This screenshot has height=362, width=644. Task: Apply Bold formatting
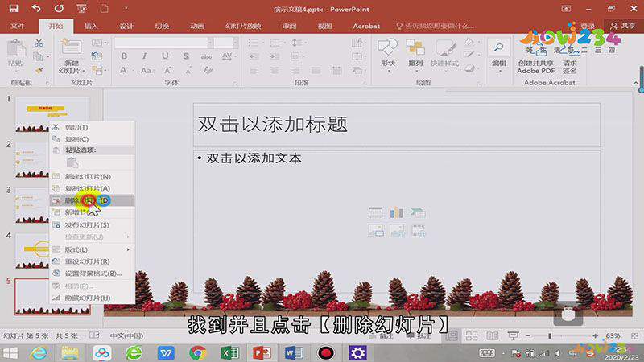click(x=124, y=56)
